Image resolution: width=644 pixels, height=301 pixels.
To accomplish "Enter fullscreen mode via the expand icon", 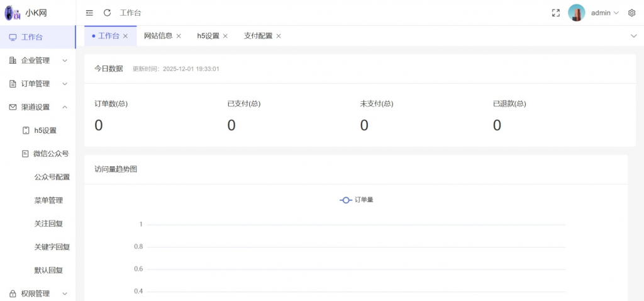I will [x=555, y=13].
